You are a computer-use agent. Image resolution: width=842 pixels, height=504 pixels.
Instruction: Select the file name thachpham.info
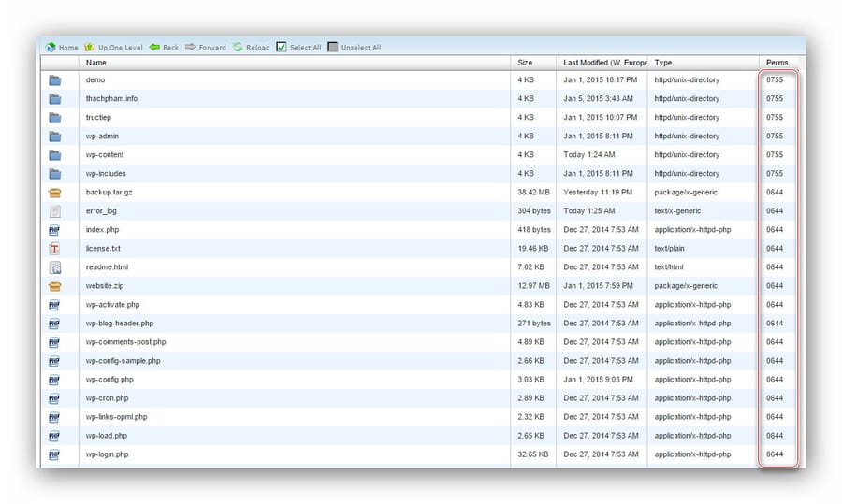[x=111, y=99]
